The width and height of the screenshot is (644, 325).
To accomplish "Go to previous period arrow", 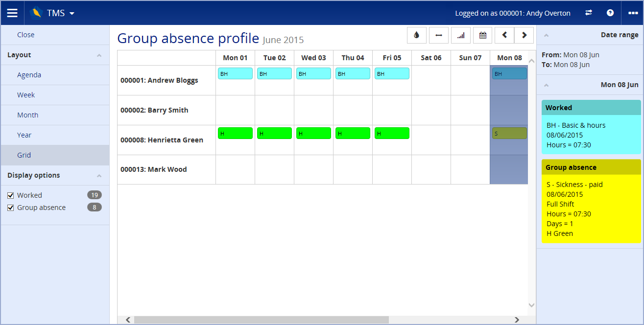I will point(504,35).
